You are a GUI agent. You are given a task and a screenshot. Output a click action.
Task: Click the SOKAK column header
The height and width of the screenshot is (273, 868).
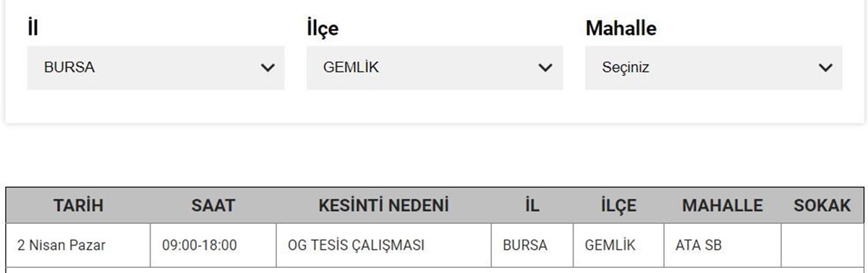[x=822, y=206]
